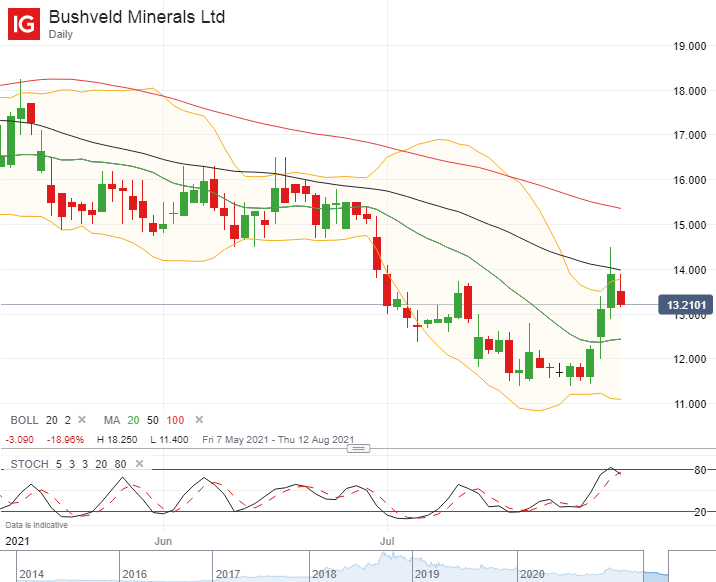Select 2020 in the history navigator
Viewport: 716px width, 582px height.
click(532, 574)
